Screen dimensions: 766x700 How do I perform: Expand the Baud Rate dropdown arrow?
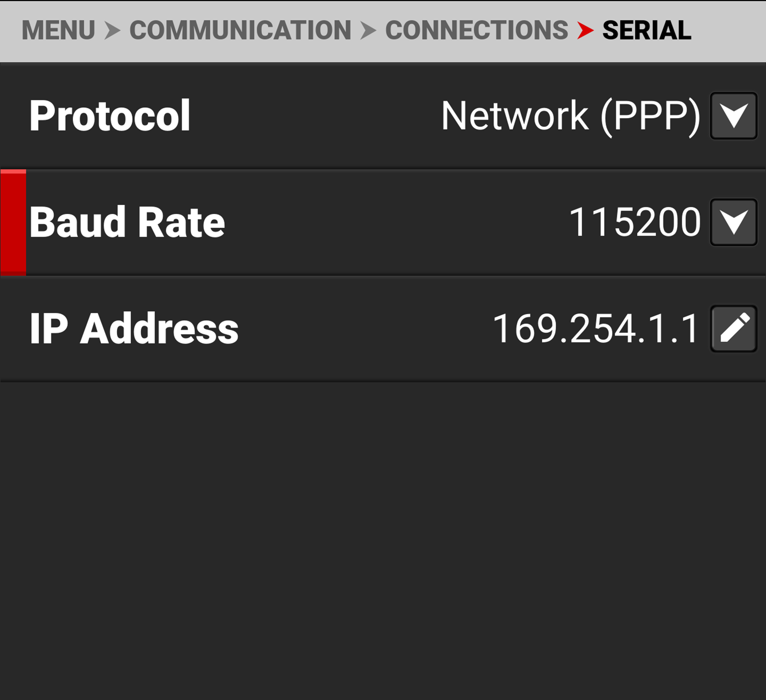(x=733, y=222)
